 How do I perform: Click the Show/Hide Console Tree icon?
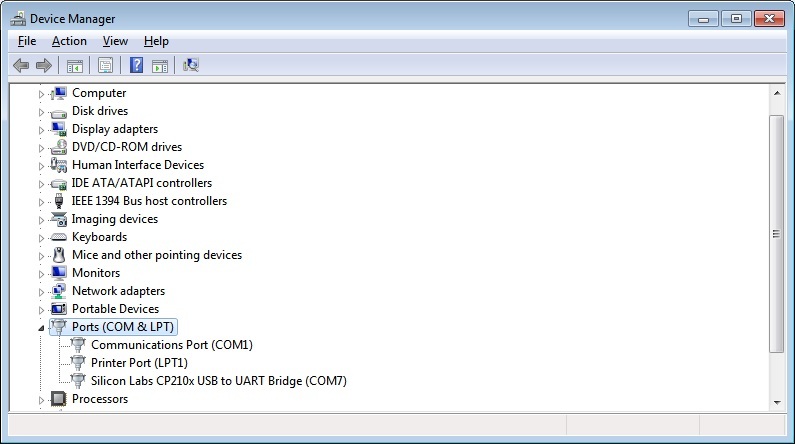pyautogui.click(x=74, y=66)
